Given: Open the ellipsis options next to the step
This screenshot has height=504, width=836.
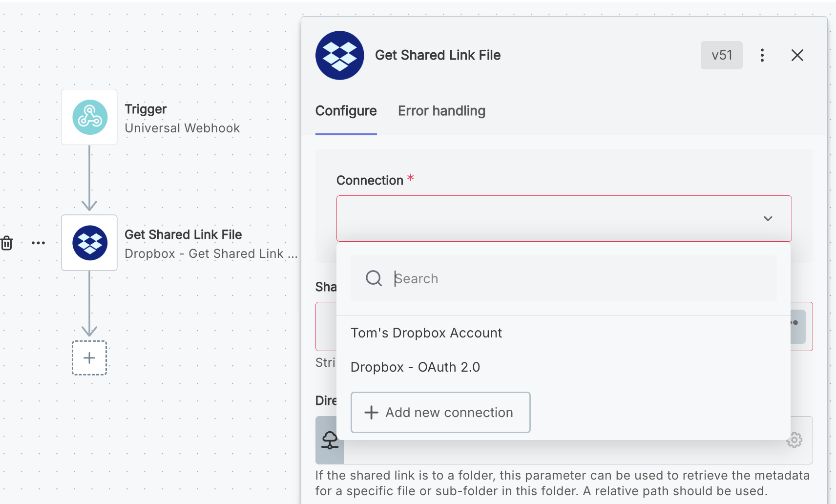Looking at the screenshot, I should coord(39,243).
